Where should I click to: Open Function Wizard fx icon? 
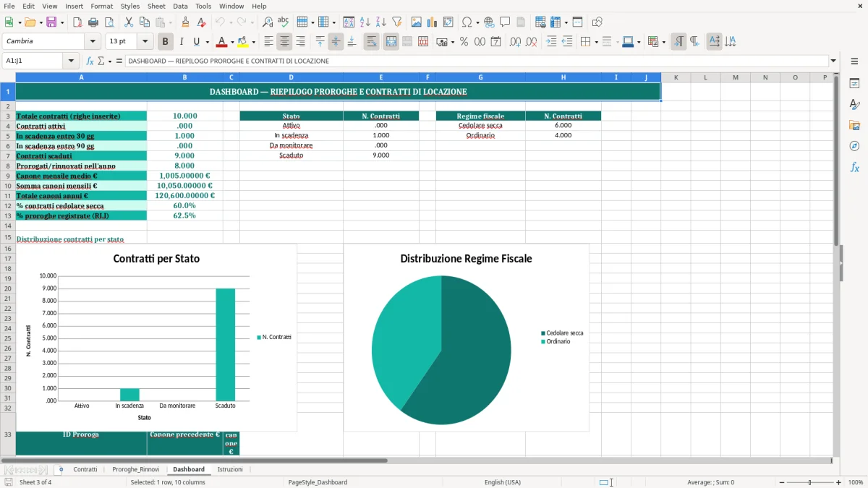tap(90, 61)
